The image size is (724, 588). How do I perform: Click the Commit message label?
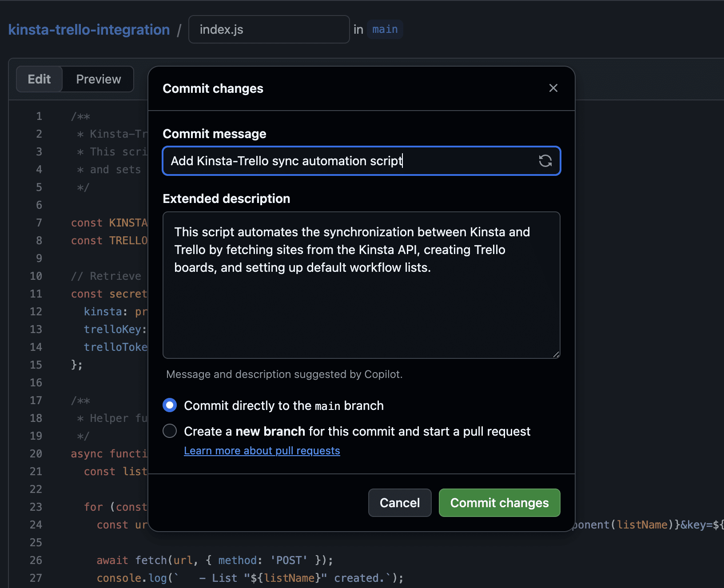tap(215, 133)
